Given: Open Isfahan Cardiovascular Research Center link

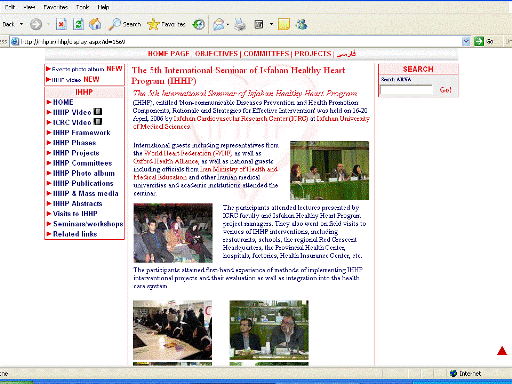Looking at the screenshot, I should click(240, 119).
